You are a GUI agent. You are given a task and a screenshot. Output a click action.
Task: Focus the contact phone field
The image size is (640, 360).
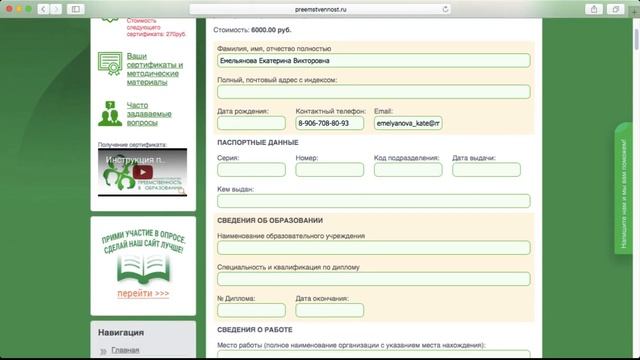(x=329, y=123)
